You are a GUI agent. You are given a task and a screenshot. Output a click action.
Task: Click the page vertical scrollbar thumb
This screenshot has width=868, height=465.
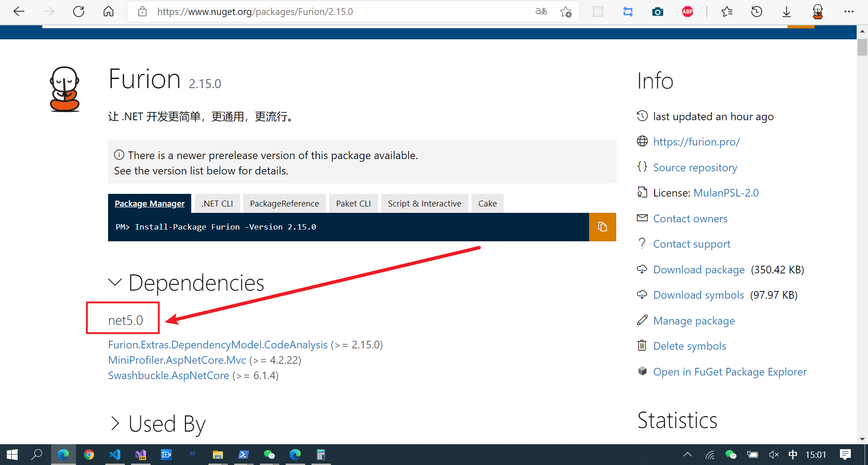(x=862, y=47)
